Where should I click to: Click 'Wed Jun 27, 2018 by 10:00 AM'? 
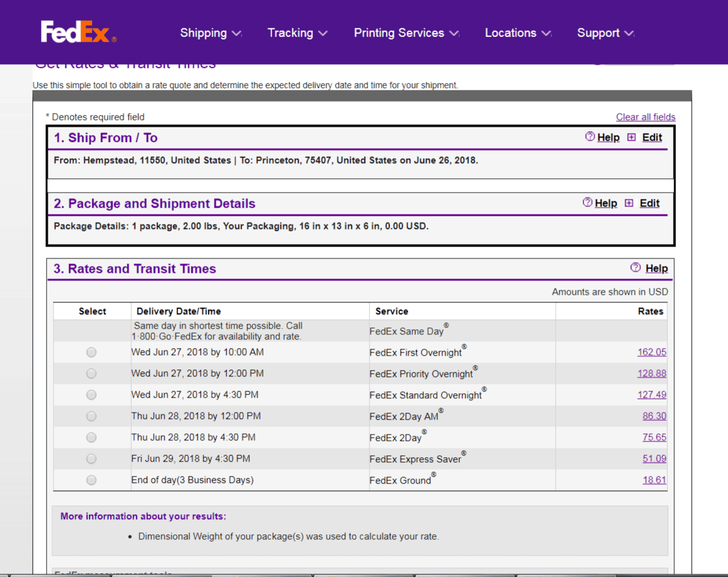198,352
